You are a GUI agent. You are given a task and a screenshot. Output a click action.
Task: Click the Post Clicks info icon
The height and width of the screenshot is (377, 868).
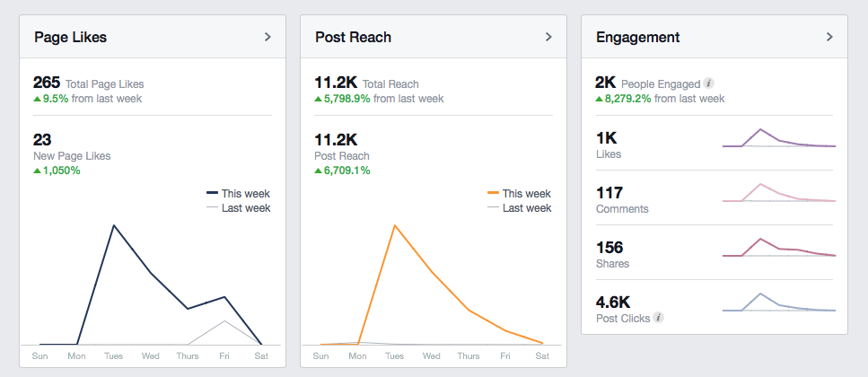[658, 318]
